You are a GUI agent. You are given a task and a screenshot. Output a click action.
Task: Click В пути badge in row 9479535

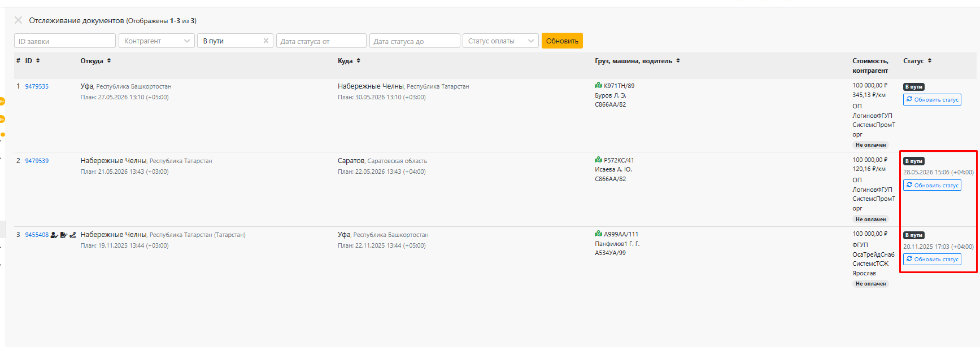click(913, 87)
